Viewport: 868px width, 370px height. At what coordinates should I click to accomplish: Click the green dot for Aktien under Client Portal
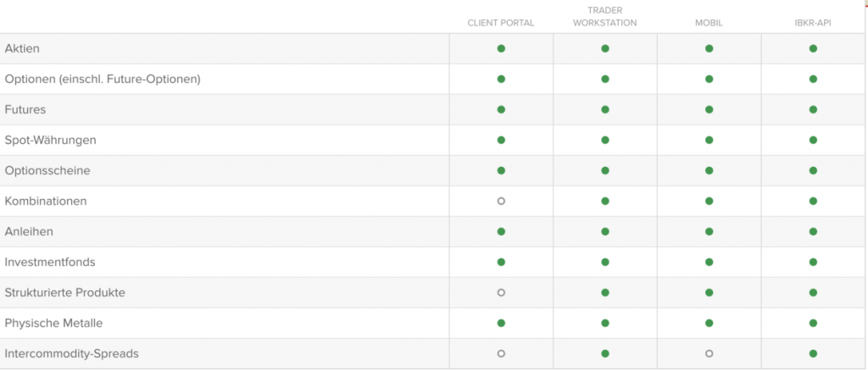coord(501,48)
